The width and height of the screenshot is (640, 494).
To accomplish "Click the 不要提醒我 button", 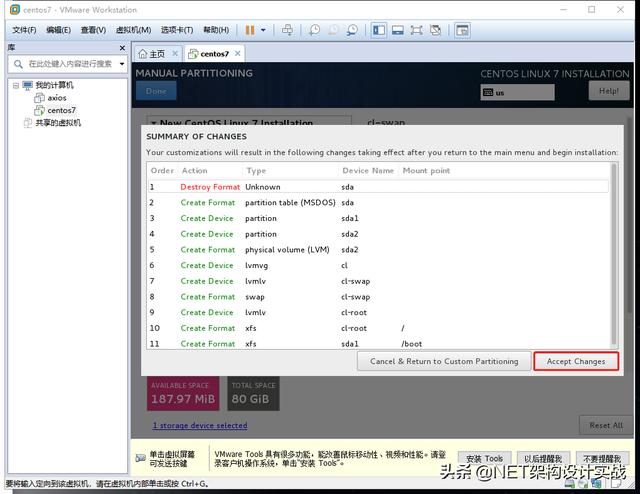I will (x=602, y=459).
